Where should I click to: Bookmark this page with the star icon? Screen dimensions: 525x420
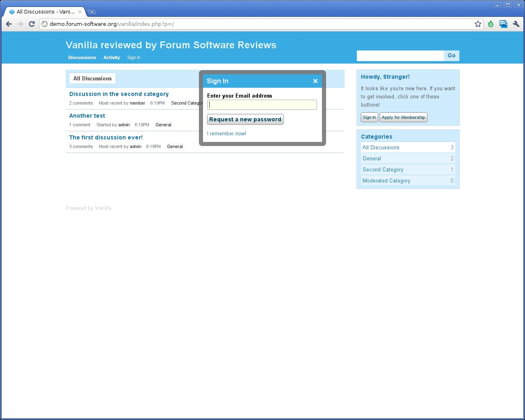coord(478,24)
